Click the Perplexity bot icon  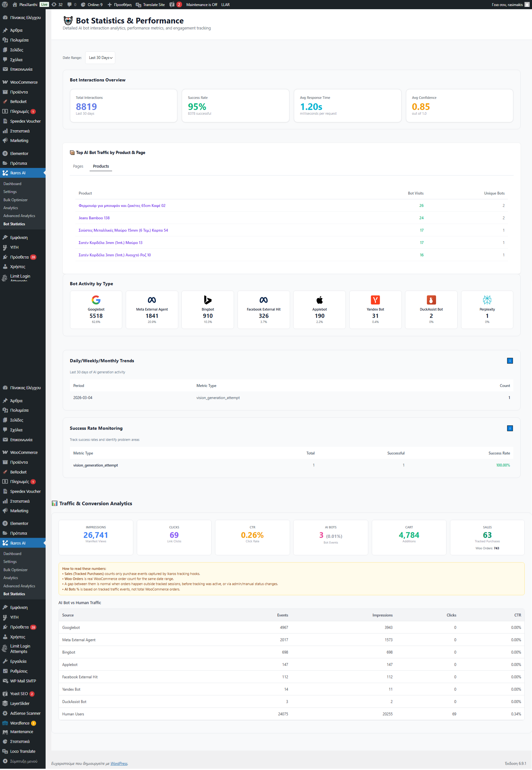[487, 300]
